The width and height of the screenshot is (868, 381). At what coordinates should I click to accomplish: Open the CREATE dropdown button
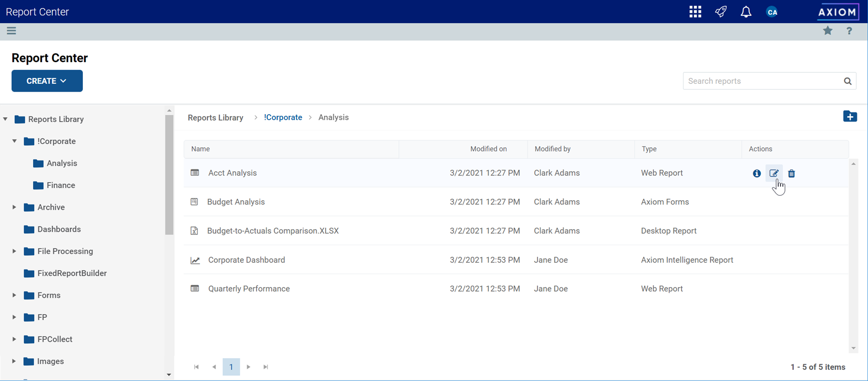click(47, 81)
